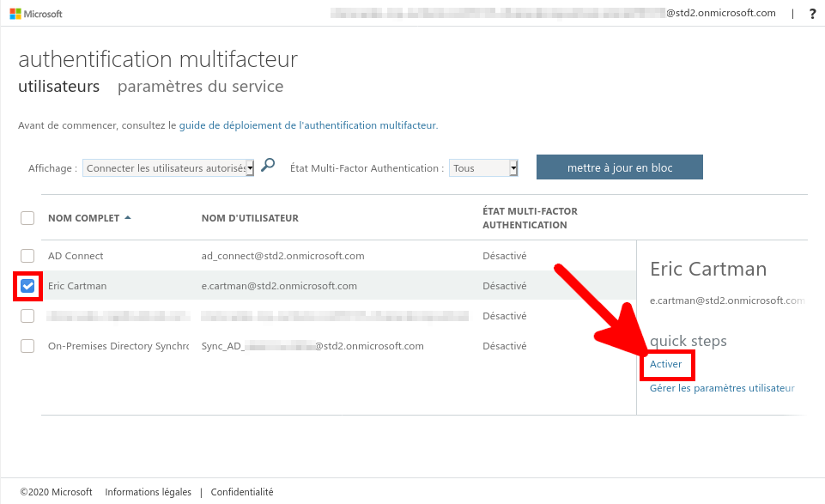Image resolution: width=825 pixels, height=504 pixels.
Task: Click the help question mark icon
Action: 812,13
